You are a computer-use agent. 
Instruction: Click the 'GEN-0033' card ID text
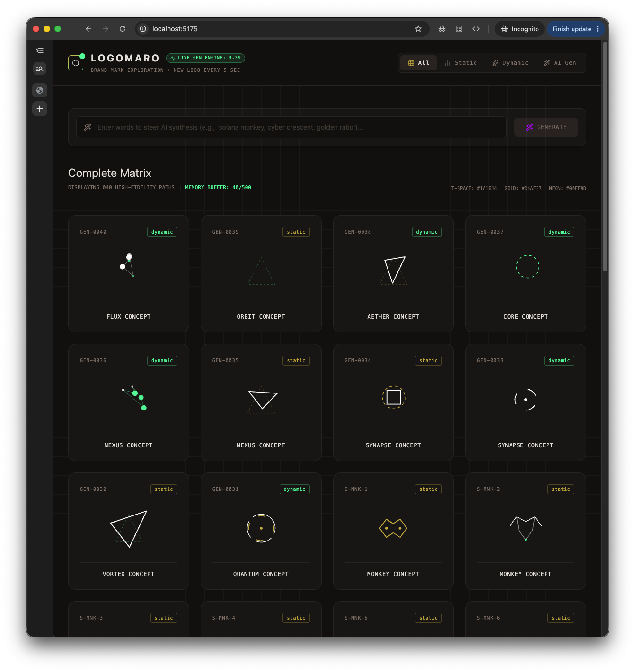click(x=490, y=361)
